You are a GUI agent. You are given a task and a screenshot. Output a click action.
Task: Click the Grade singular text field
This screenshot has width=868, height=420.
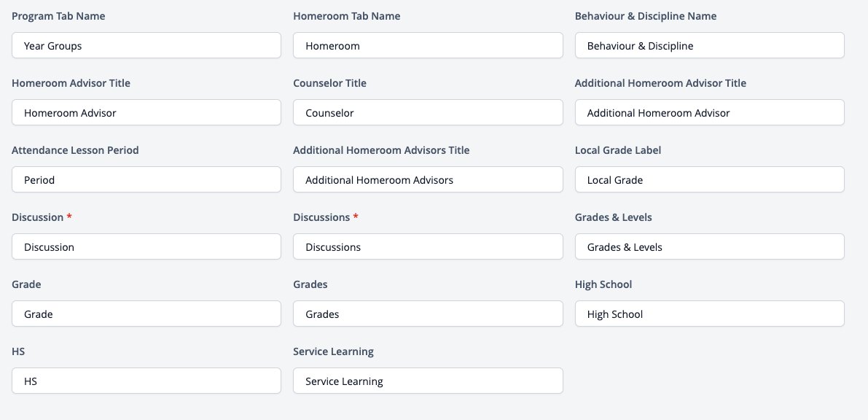pos(146,314)
